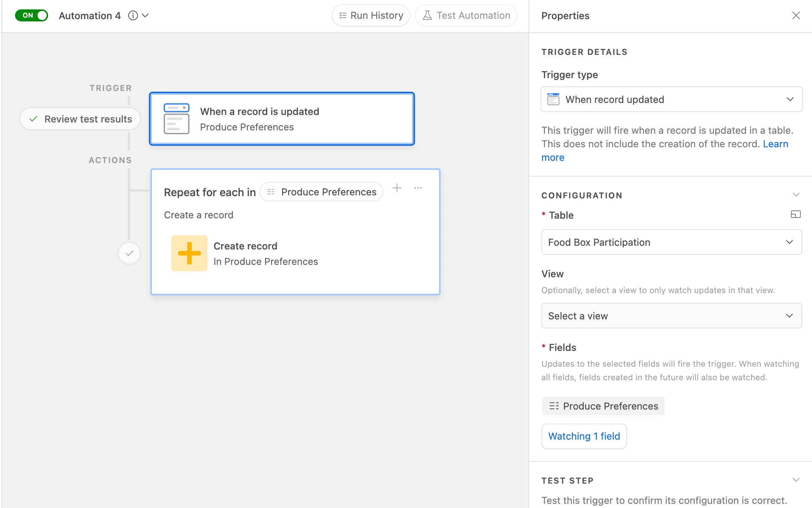Click the automation info icon
812x508 pixels.
click(x=133, y=15)
